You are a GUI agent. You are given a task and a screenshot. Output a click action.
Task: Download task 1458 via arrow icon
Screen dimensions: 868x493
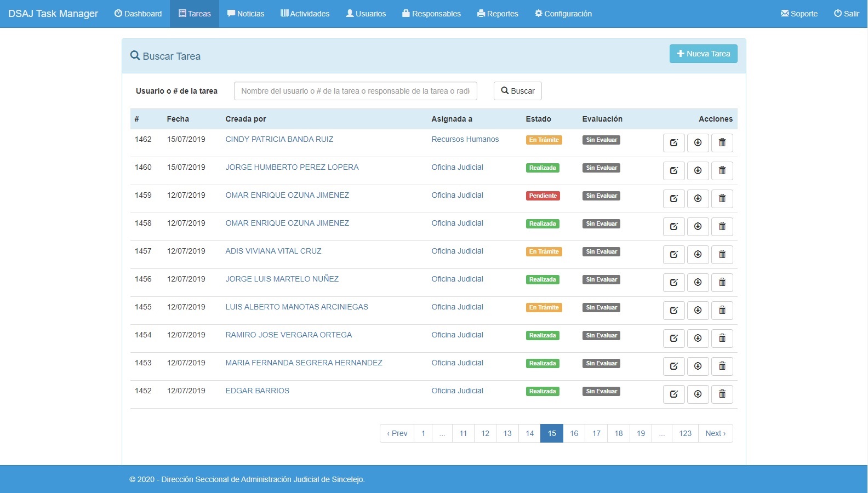point(698,227)
